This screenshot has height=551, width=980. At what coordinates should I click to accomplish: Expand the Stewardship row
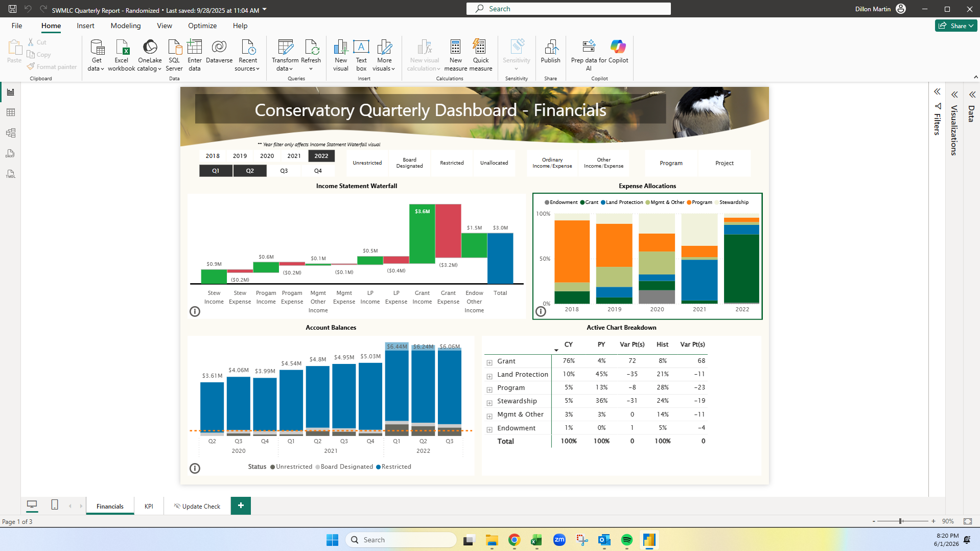pos(489,402)
